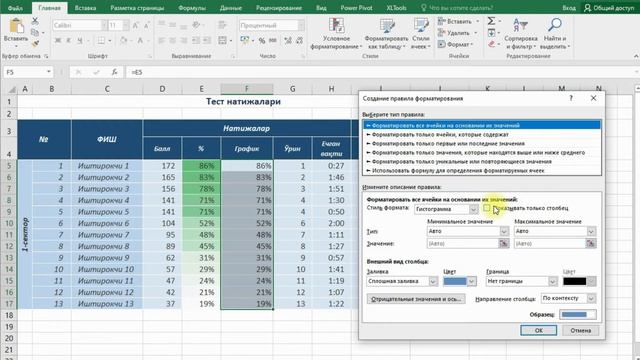Open the number format Процентный dropdown
640x360 pixels.
pos(301,25)
